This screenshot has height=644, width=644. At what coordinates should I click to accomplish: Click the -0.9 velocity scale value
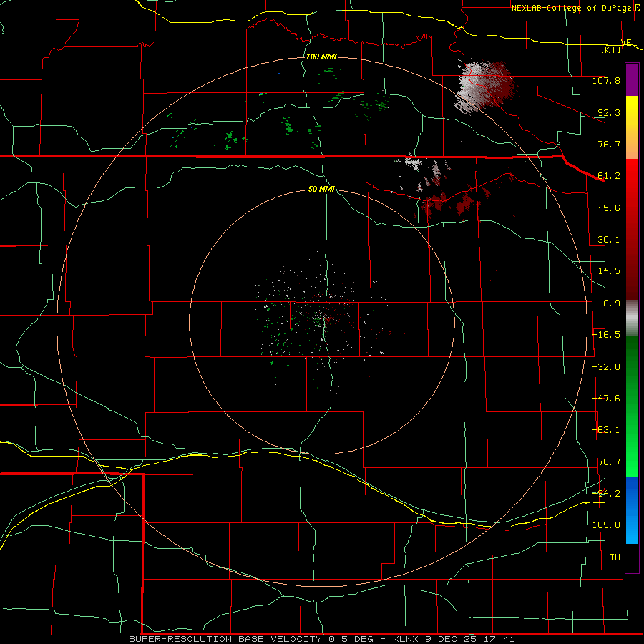[x=609, y=303]
